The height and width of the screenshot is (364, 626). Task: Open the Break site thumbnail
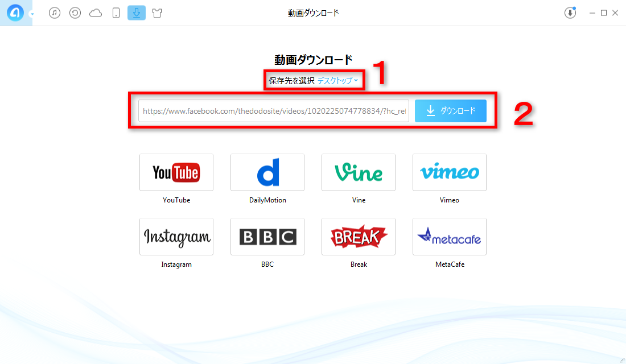359,237
